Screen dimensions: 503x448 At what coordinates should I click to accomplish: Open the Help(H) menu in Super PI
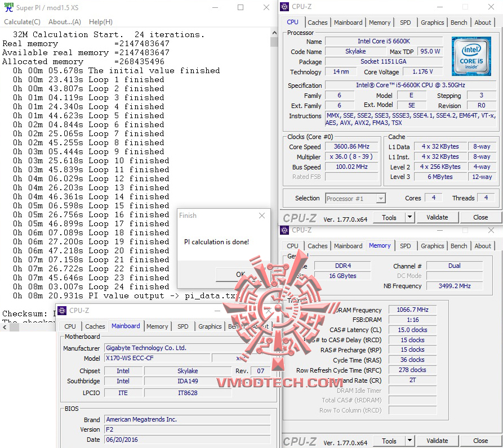tap(100, 21)
